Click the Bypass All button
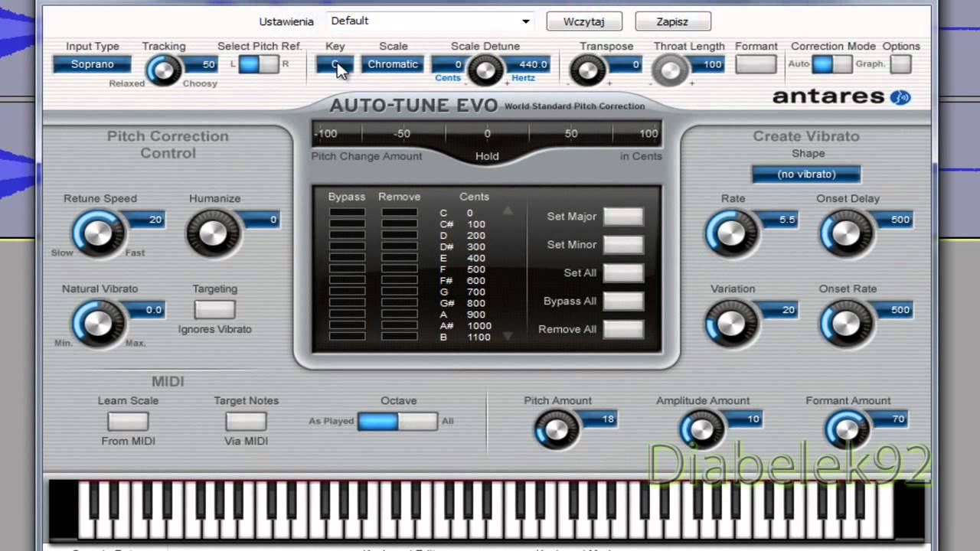This screenshot has height=551, width=980. 623,302
